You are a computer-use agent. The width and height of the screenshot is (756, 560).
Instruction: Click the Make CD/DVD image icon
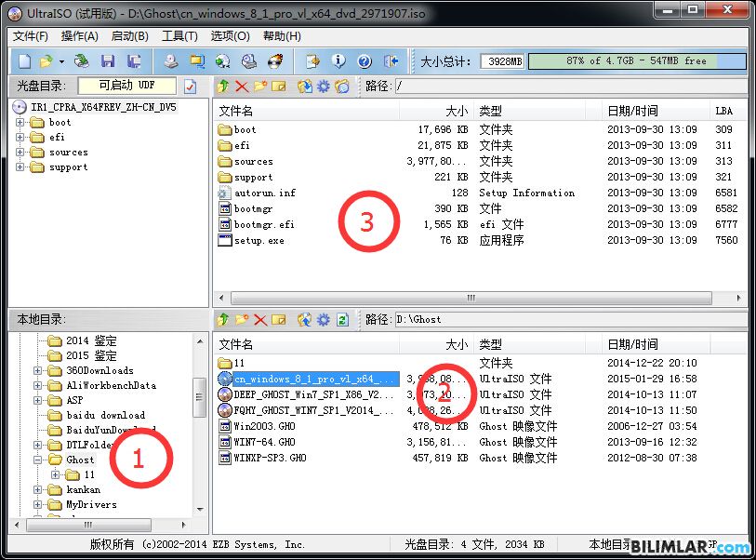coord(171,61)
